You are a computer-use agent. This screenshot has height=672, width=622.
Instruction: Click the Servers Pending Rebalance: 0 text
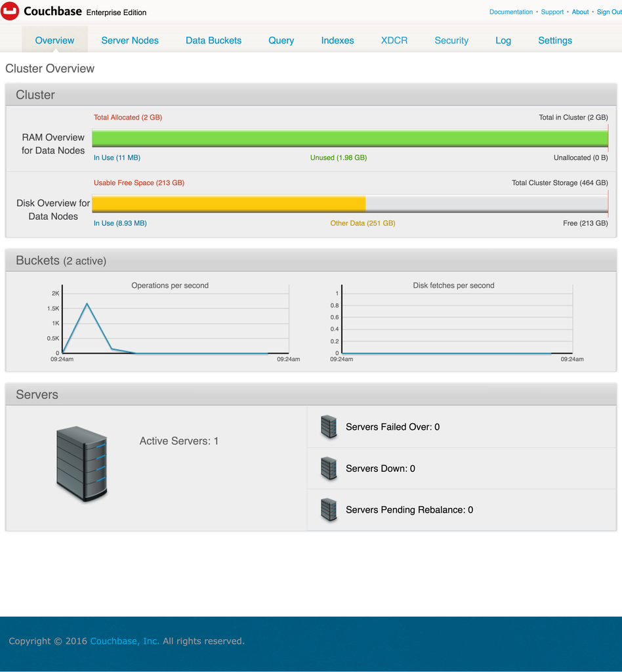click(409, 509)
